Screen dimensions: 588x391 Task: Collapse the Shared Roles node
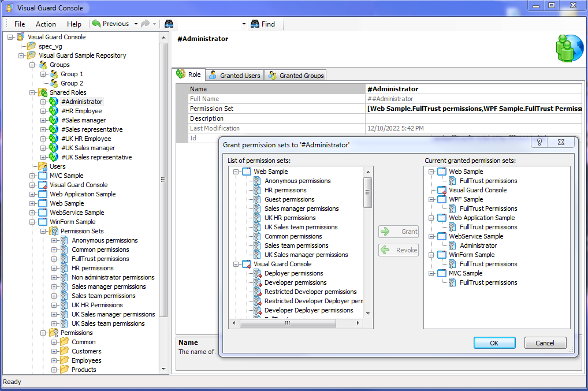click(32, 92)
